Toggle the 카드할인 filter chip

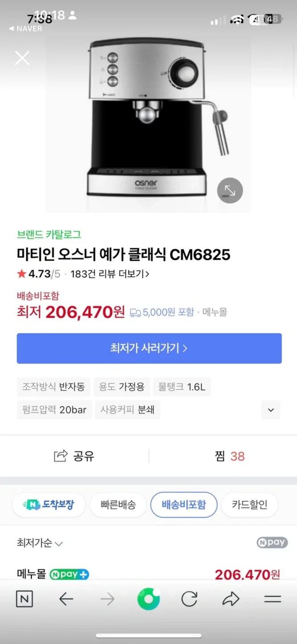(249, 505)
